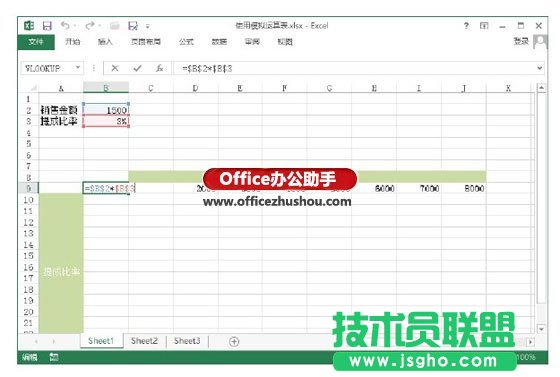Select the Sheet1 tab

101,341
